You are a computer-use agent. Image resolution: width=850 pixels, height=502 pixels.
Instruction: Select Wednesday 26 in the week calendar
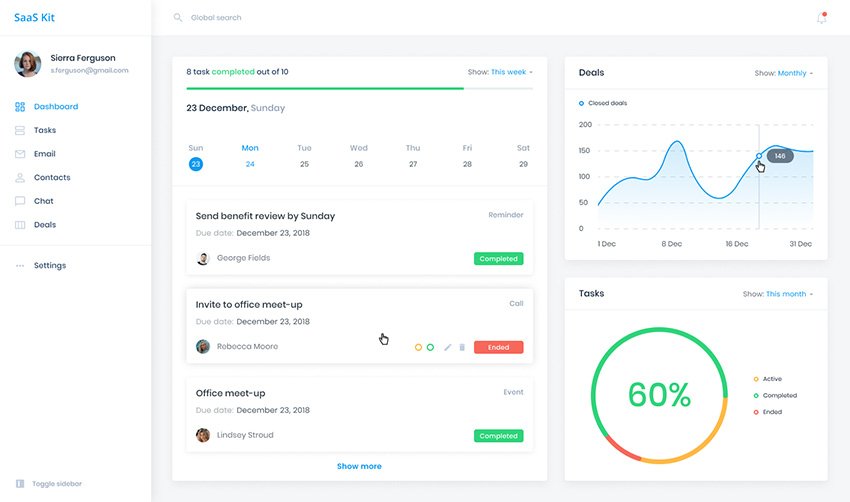(358, 164)
